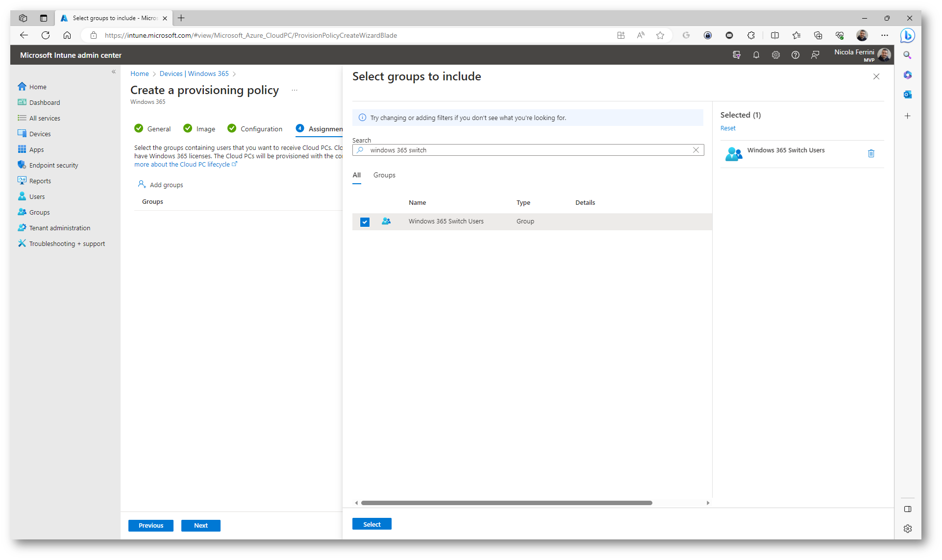Open Edge sidebar search icon

[x=908, y=55]
